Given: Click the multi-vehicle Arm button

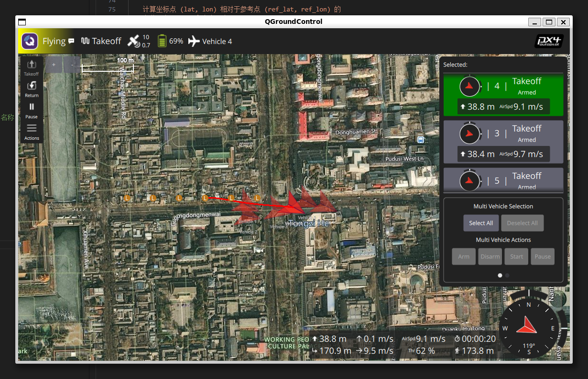Looking at the screenshot, I should [464, 256].
